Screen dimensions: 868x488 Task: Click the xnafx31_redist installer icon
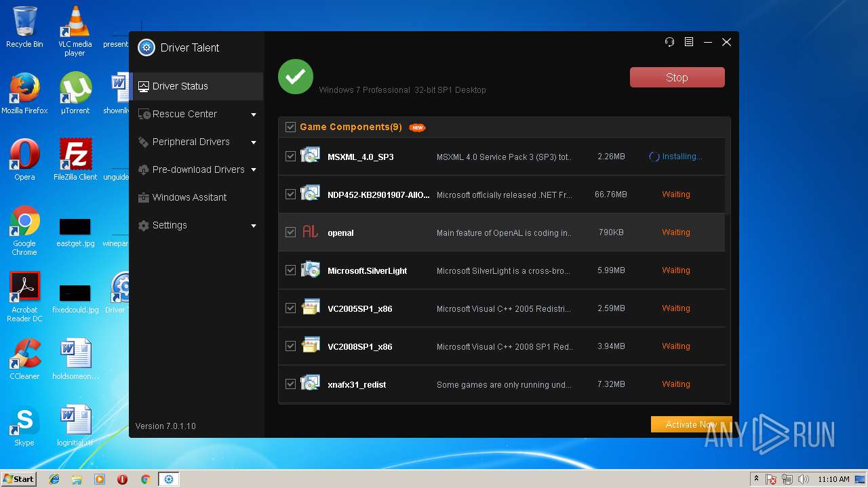(311, 384)
